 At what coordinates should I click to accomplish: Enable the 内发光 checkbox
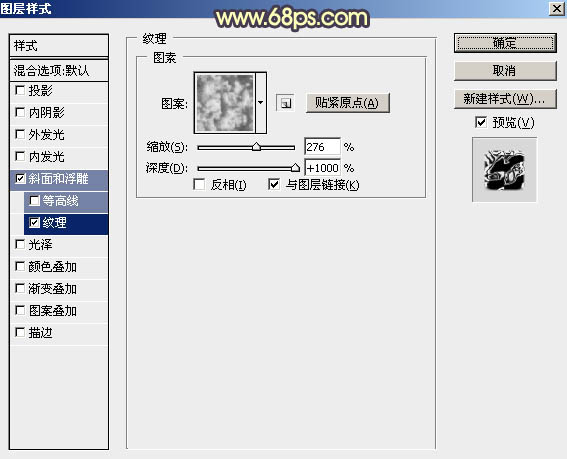(20, 157)
